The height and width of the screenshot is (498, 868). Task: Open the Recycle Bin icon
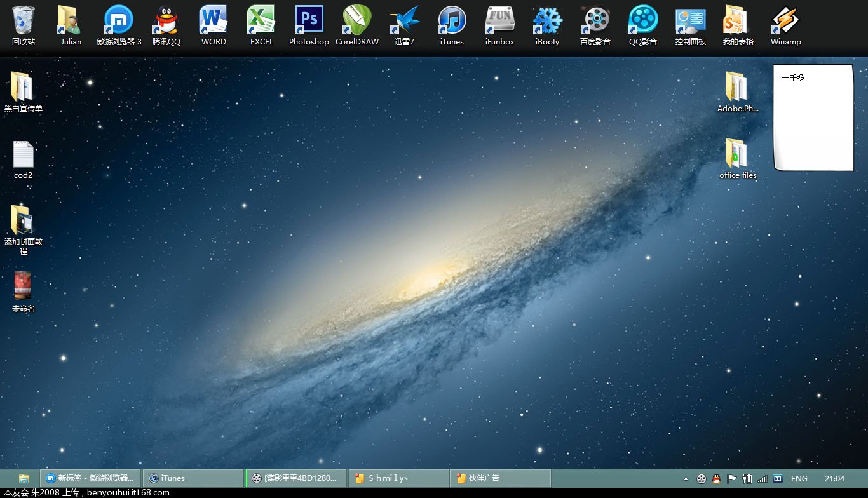point(24,21)
